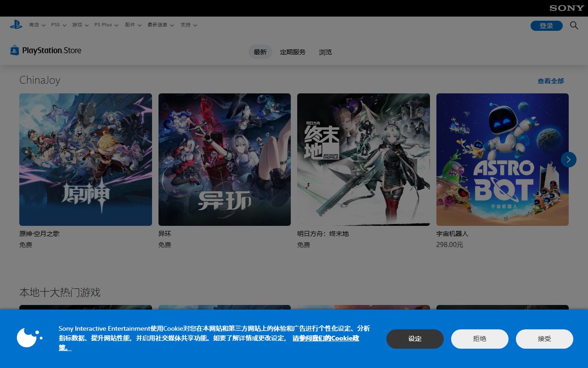Viewport: 588px width, 368px height.
Task: Click the ChinaJoy section heading
Action: tap(40, 80)
